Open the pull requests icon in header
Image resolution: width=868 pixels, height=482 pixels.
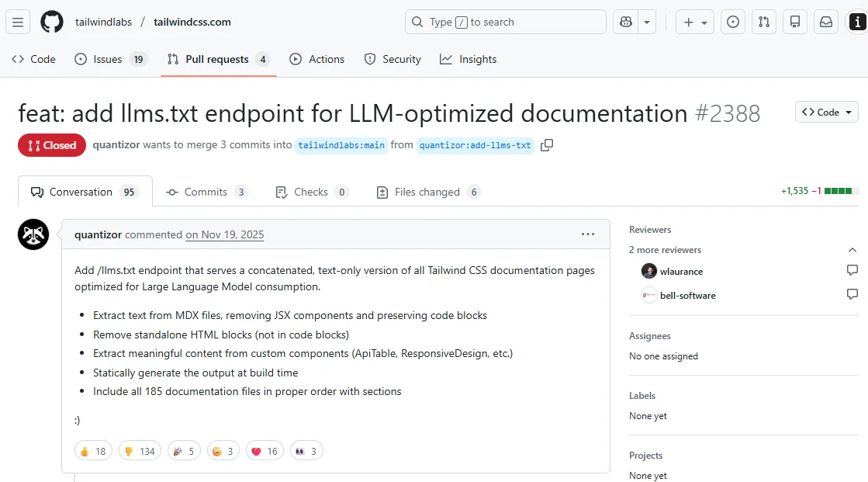coord(764,23)
